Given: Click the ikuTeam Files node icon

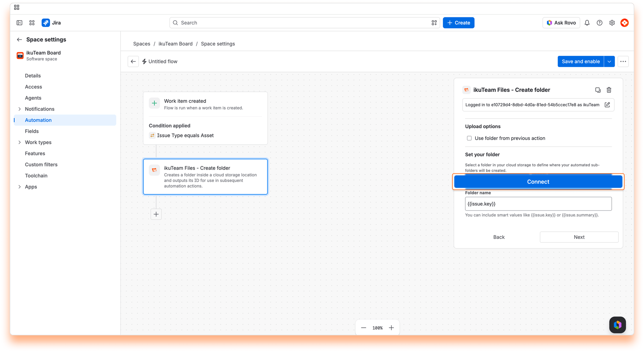Looking at the screenshot, I should [154, 170].
